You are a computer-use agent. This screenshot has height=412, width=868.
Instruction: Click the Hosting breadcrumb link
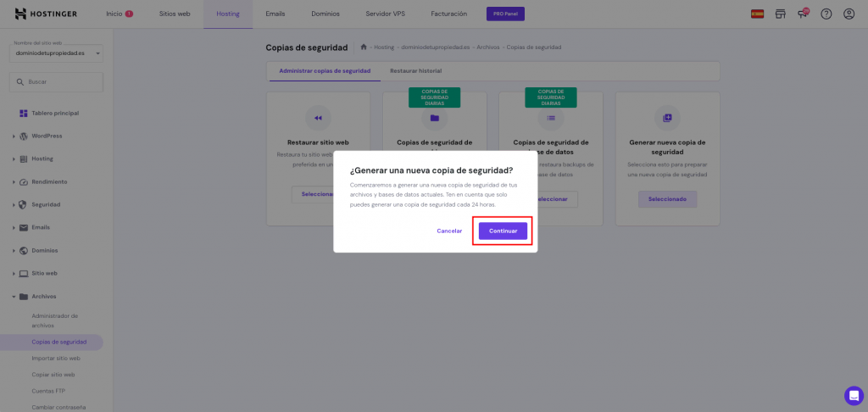pos(384,47)
